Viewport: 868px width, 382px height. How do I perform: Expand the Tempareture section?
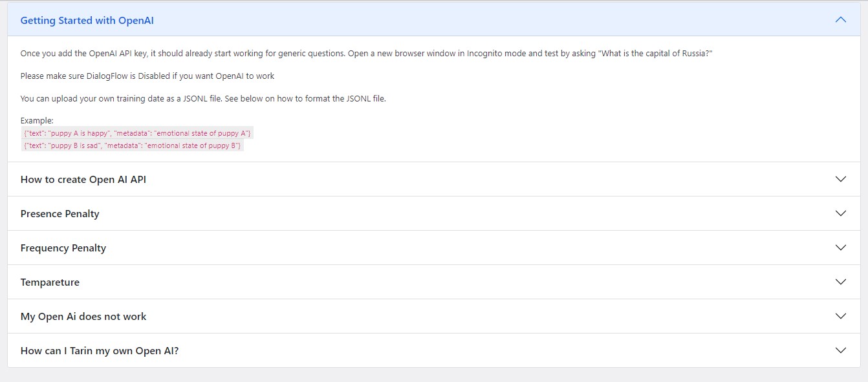433,282
